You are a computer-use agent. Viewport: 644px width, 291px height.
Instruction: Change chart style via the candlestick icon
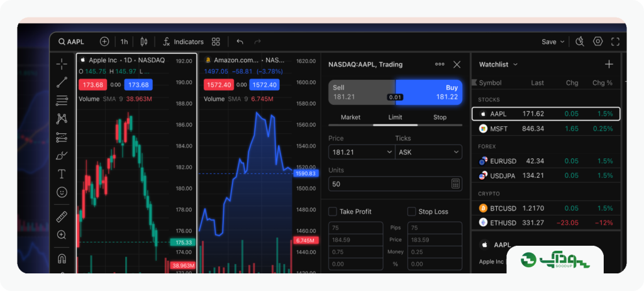coord(144,41)
